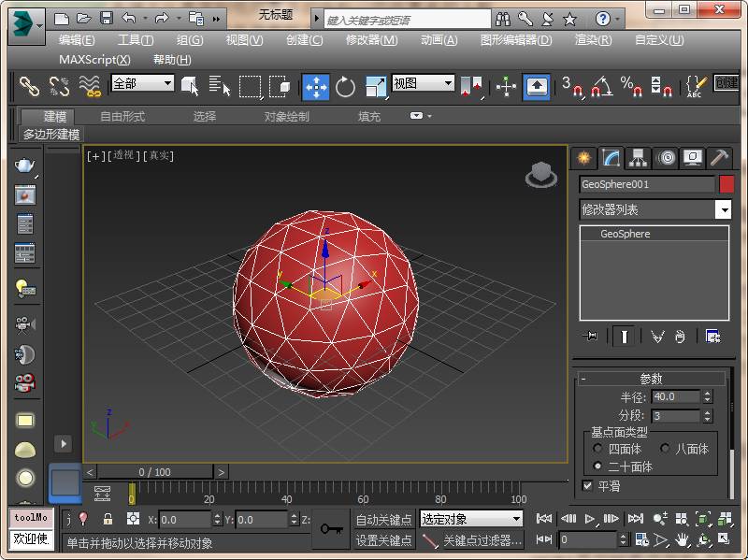Toggle Keyboard Shortcut Override button

click(537, 87)
